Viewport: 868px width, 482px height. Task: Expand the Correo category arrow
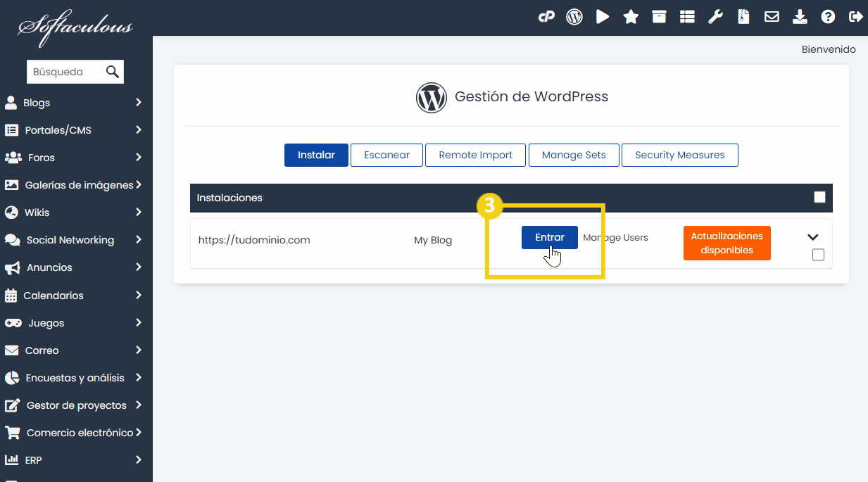[139, 350]
